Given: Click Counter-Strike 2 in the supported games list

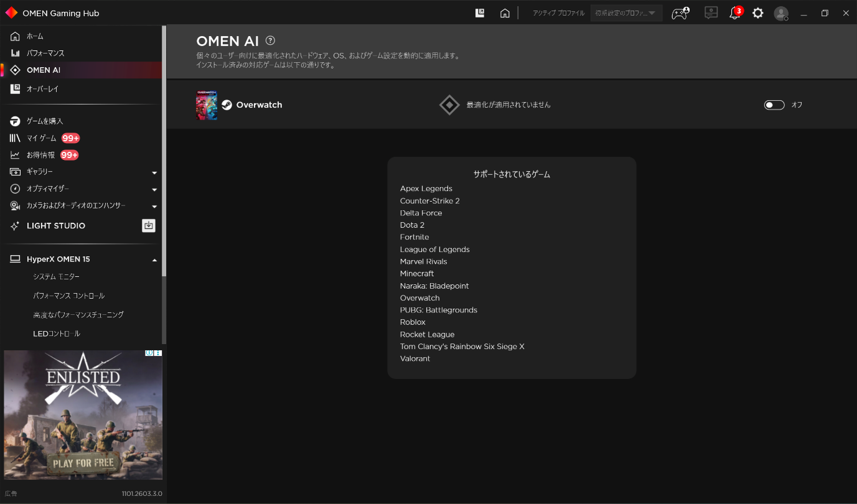Looking at the screenshot, I should click(430, 201).
